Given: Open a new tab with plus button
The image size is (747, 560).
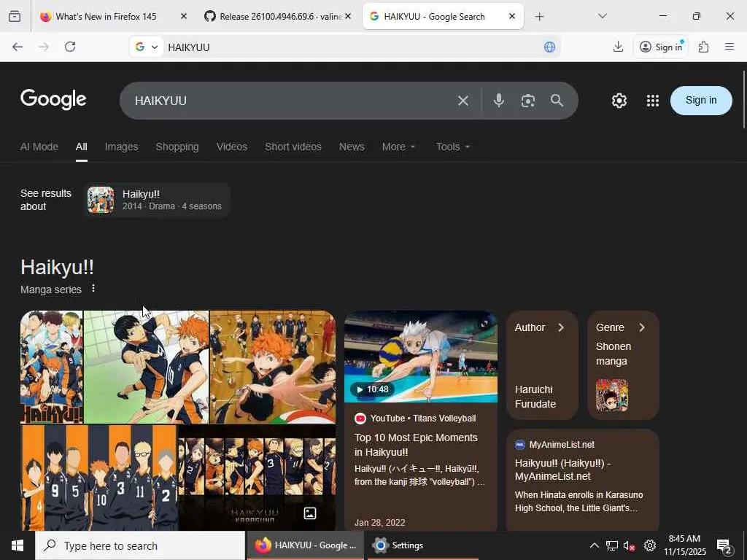Looking at the screenshot, I should (x=539, y=17).
